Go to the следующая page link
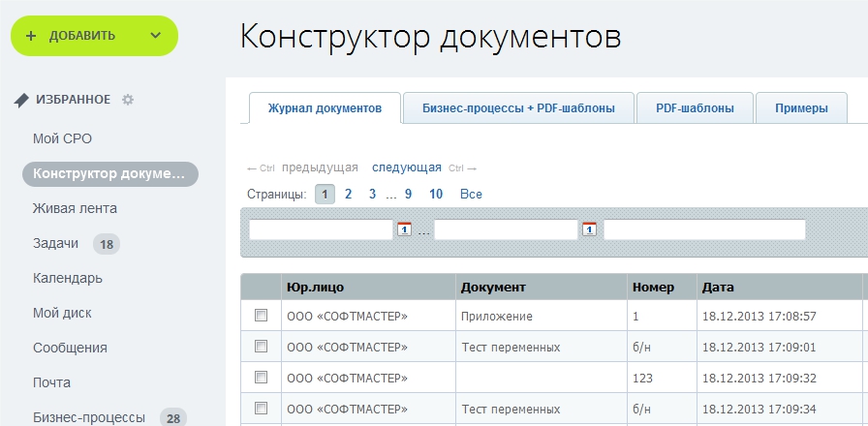Screen dimensions: 868x426 click(x=407, y=167)
